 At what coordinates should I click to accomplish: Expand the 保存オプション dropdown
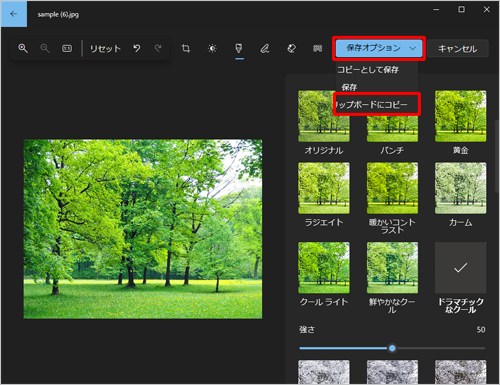coord(379,48)
